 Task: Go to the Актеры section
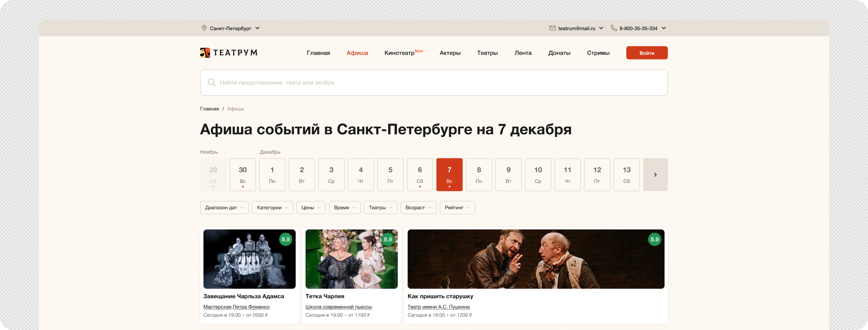pos(450,53)
